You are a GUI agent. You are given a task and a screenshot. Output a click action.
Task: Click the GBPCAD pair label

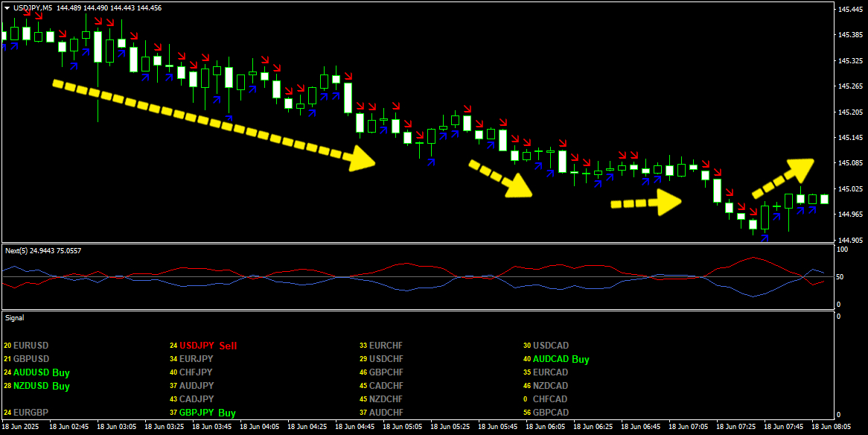pyautogui.click(x=550, y=413)
